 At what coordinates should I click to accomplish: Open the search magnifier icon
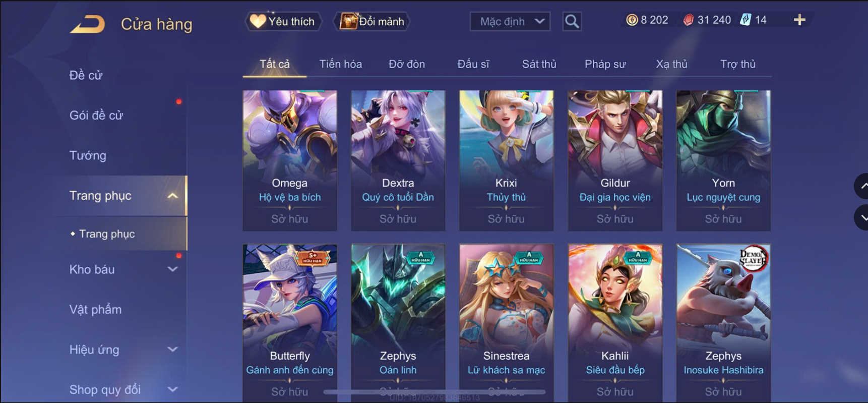point(572,22)
